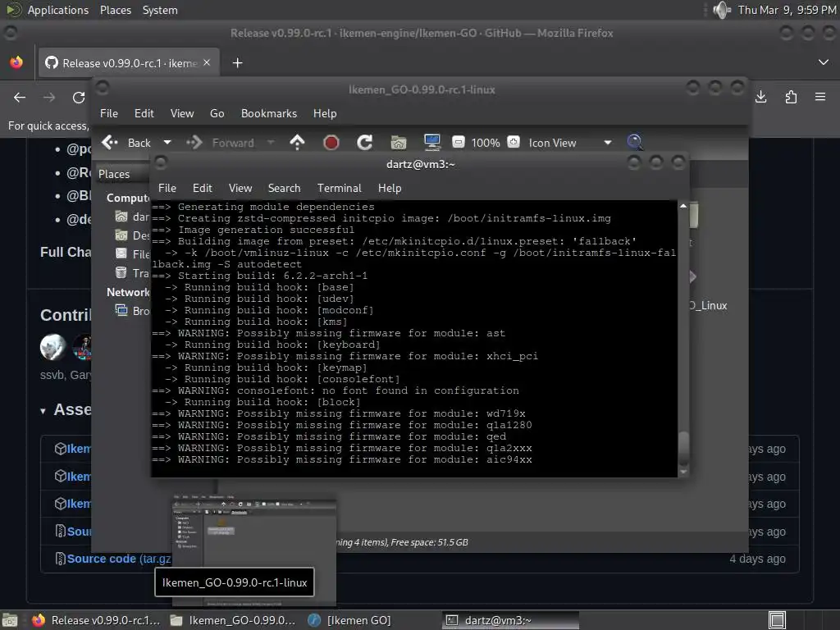The height and width of the screenshot is (630, 840).
Task: Collapse the Assets section triangle on GitHub page
Action: tap(43, 411)
